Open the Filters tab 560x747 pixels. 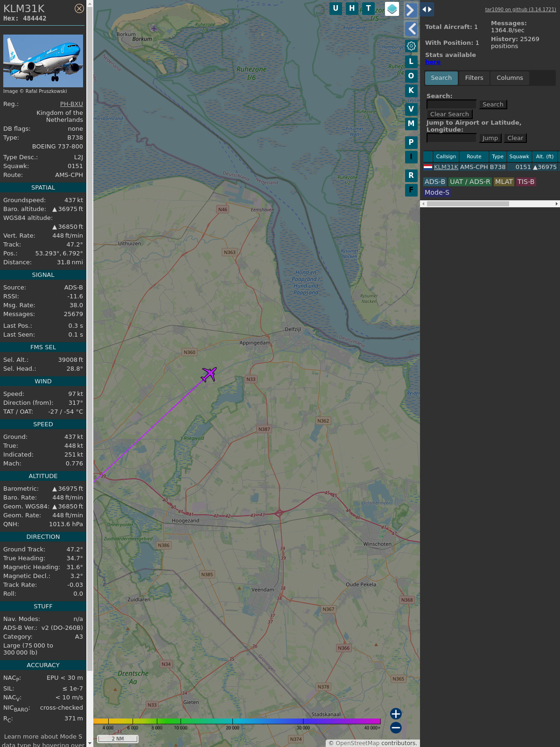pyautogui.click(x=474, y=78)
